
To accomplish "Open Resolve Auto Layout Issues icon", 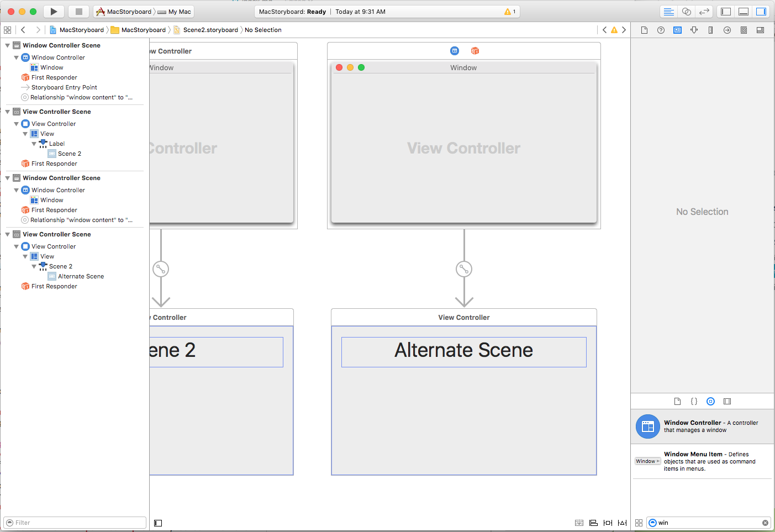I will 622,523.
